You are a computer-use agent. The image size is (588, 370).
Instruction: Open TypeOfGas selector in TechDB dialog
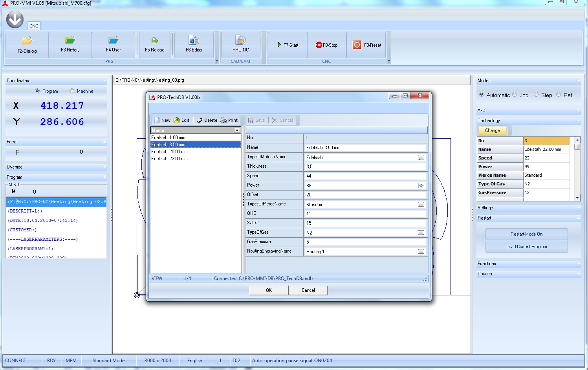421,233
